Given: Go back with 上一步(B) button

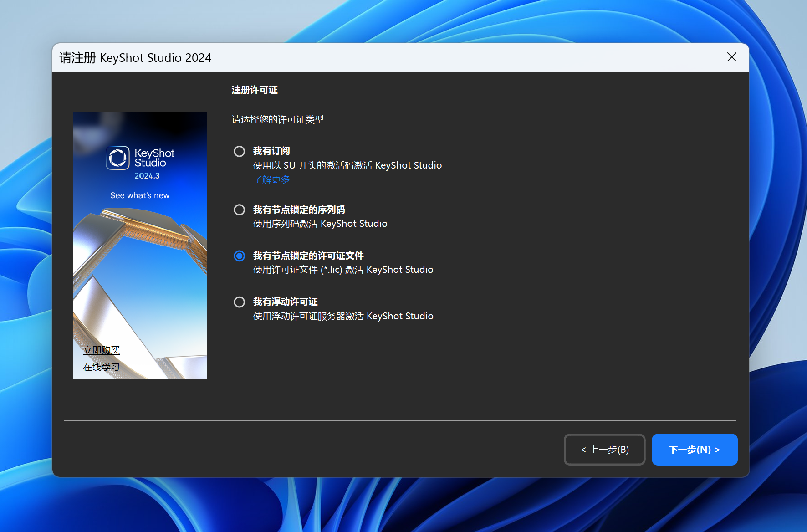Looking at the screenshot, I should pos(604,450).
